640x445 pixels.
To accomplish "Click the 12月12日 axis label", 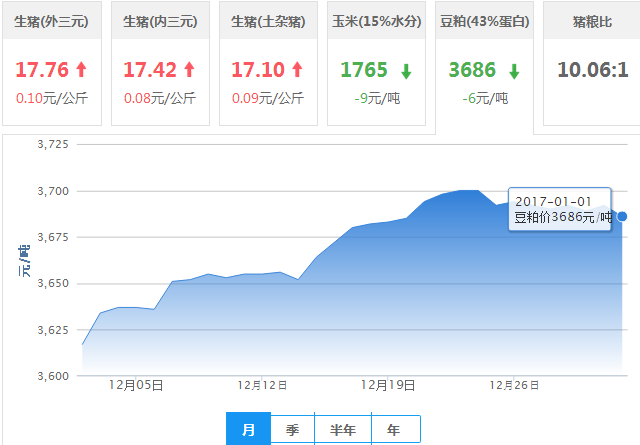I will 262,385.
